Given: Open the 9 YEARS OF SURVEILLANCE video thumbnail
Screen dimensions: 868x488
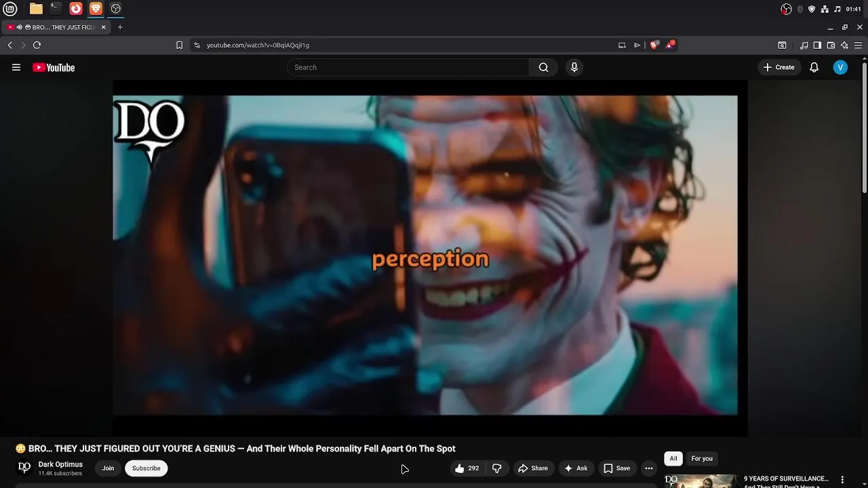Looking at the screenshot, I should click(x=701, y=481).
